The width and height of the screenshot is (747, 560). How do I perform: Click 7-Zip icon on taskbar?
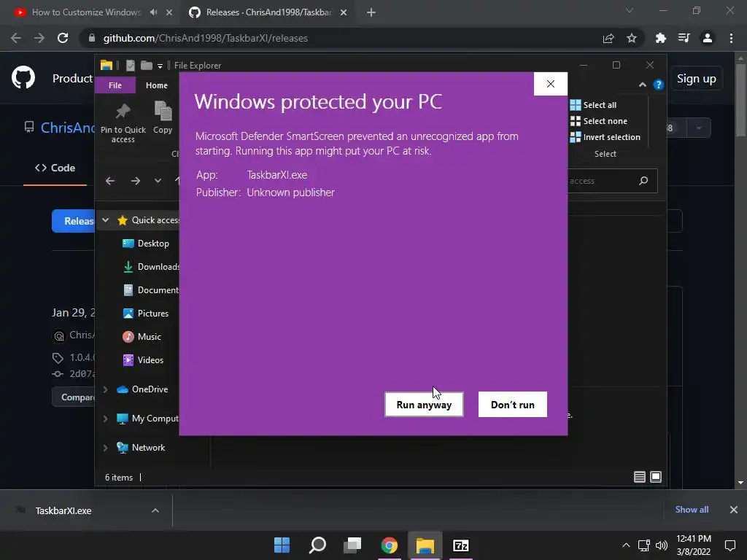coord(461,545)
